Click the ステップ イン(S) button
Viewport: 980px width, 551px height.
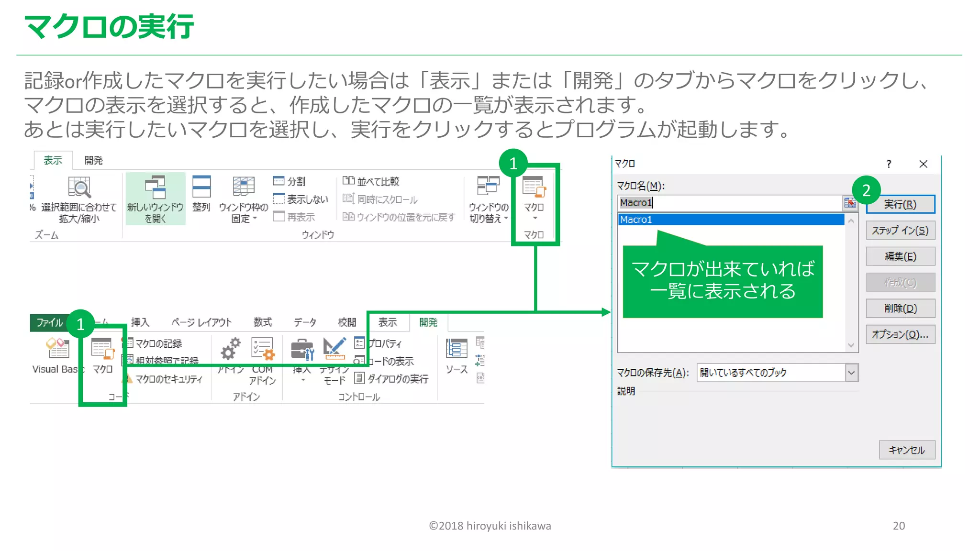tap(900, 231)
